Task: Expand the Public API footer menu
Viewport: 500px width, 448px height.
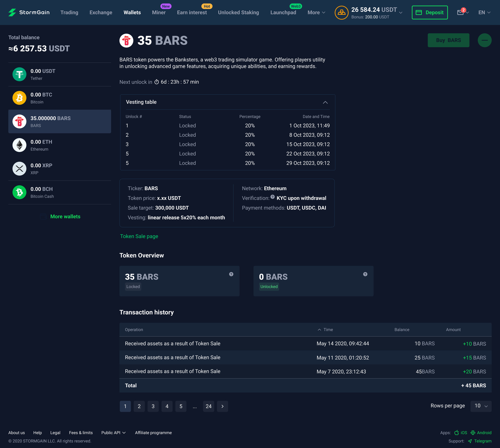Action: pyautogui.click(x=113, y=433)
